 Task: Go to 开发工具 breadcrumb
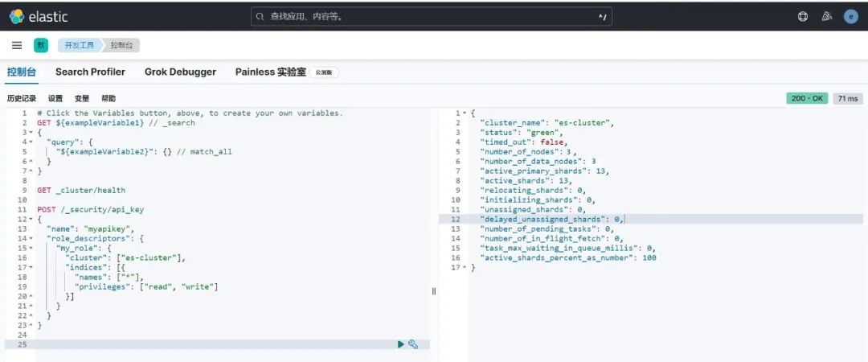click(x=79, y=46)
